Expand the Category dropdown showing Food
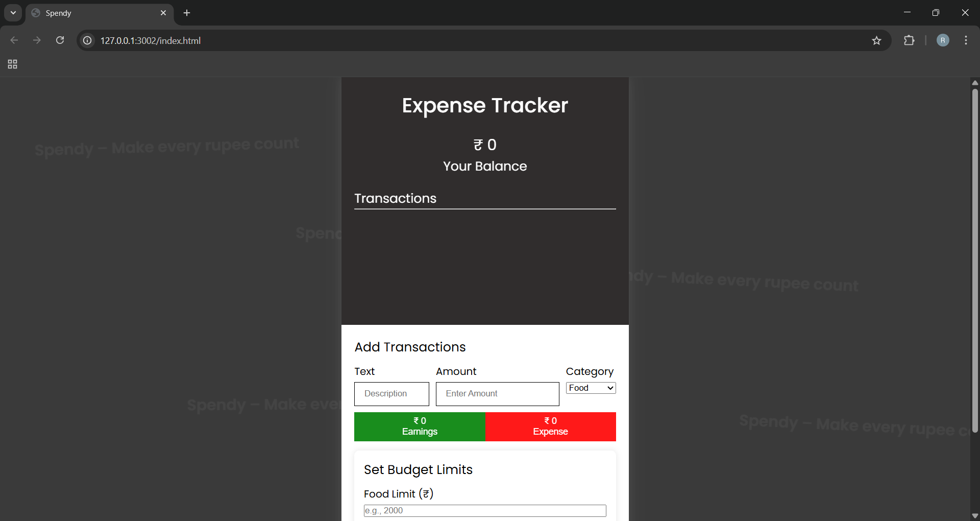Viewport: 980px width, 521px height. 591,388
